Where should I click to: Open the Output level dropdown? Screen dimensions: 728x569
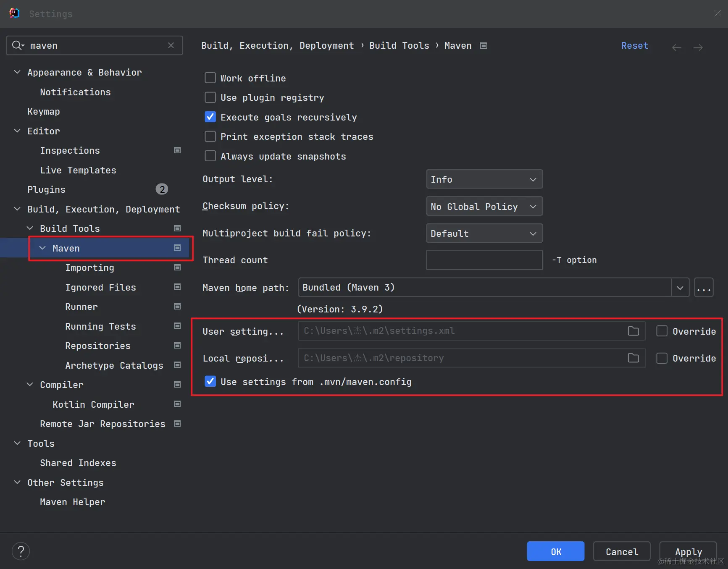click(484, 179)
